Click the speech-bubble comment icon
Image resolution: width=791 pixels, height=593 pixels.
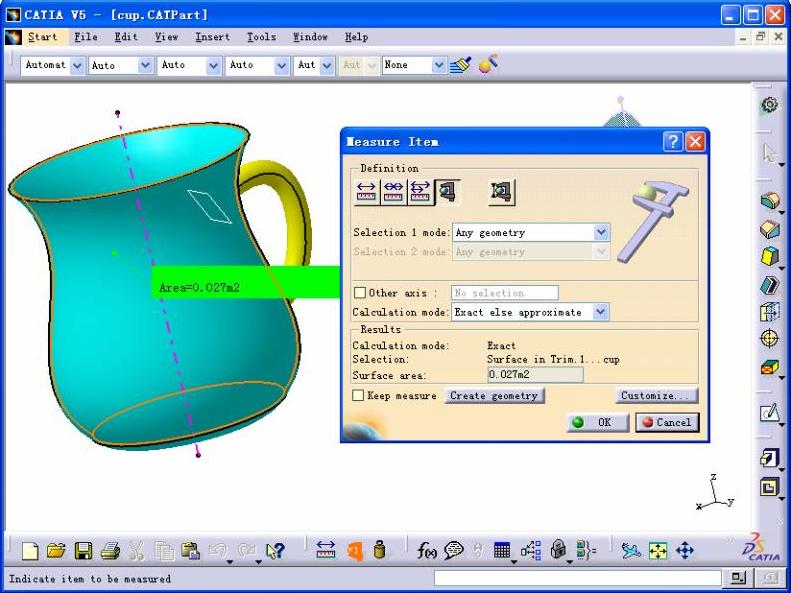coord(454,551)
